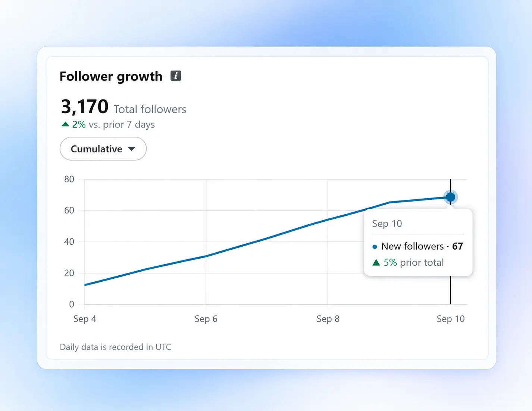Viewport: 532px width, 411px height.
Task: Click the info icon beside Follower growth
Action: pyautogui.click(x=176, y=76)
